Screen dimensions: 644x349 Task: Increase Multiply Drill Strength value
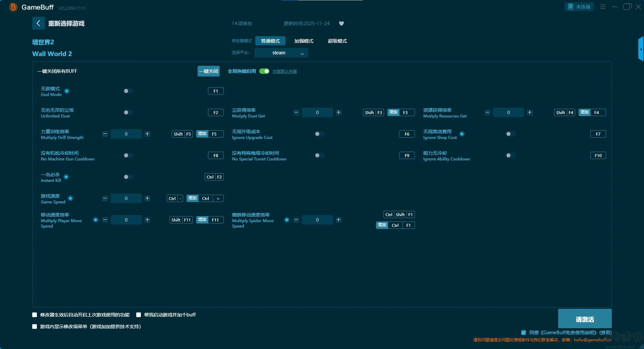tap(147, 134)
